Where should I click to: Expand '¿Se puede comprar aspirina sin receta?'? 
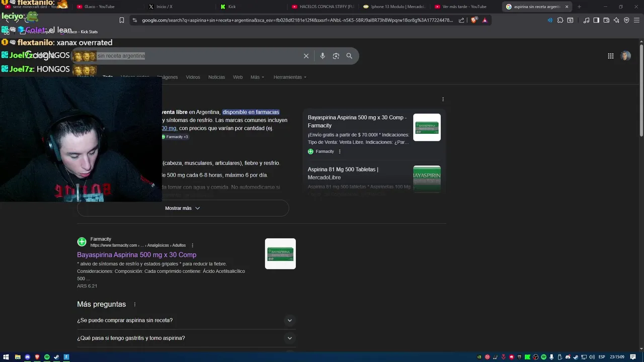pyautogui.click(x=186, y=320)
